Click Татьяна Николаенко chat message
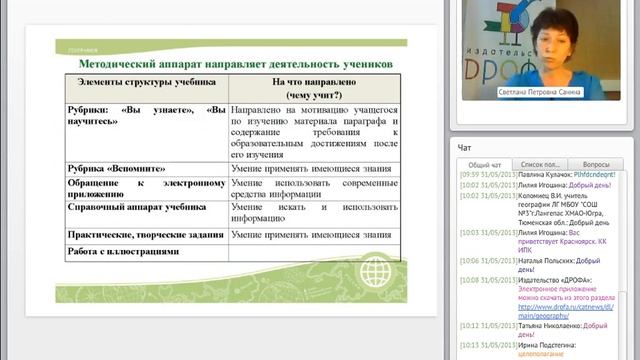The width and height of the screenshot is (640, 360). coord(533,330)
